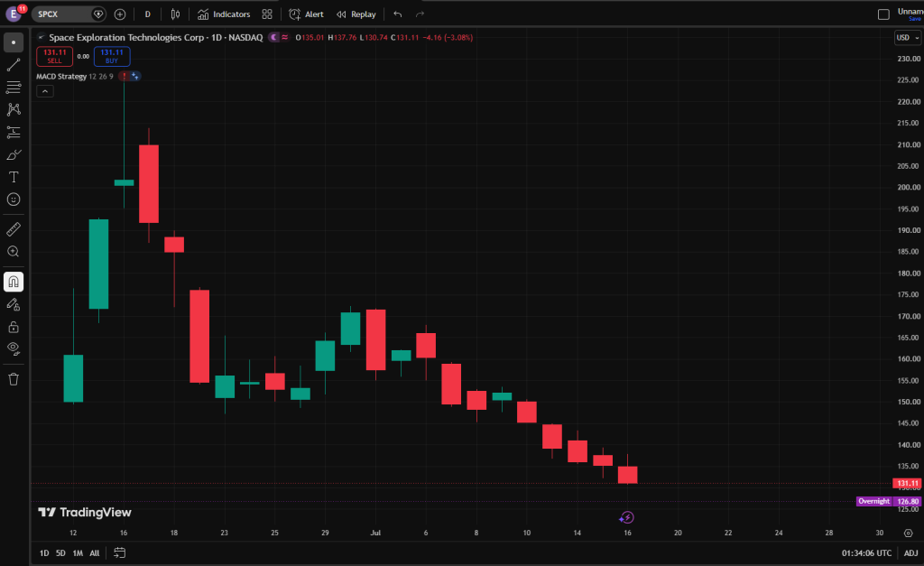
Task: Select the brush drawing tool
Action: pyautogui.click(x=14, y=154)
